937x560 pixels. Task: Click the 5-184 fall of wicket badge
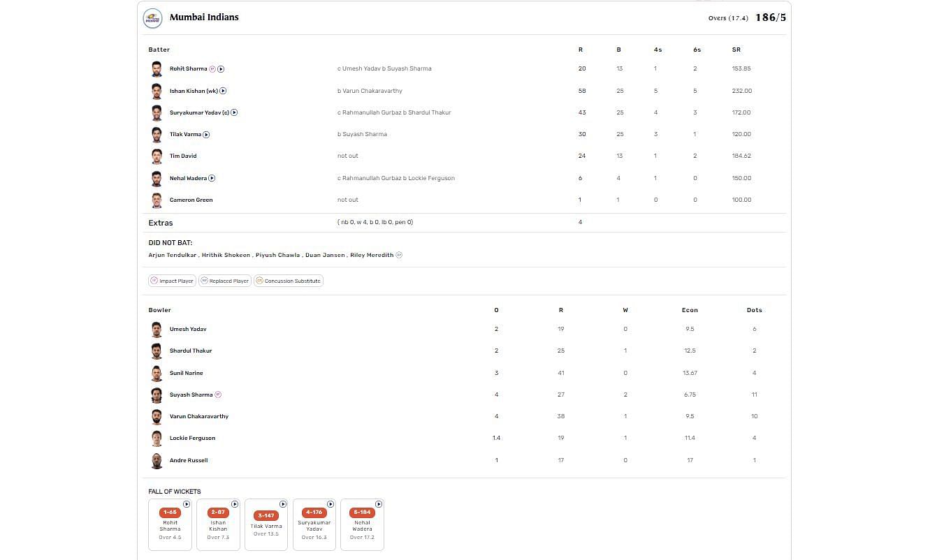coord(362,513)
